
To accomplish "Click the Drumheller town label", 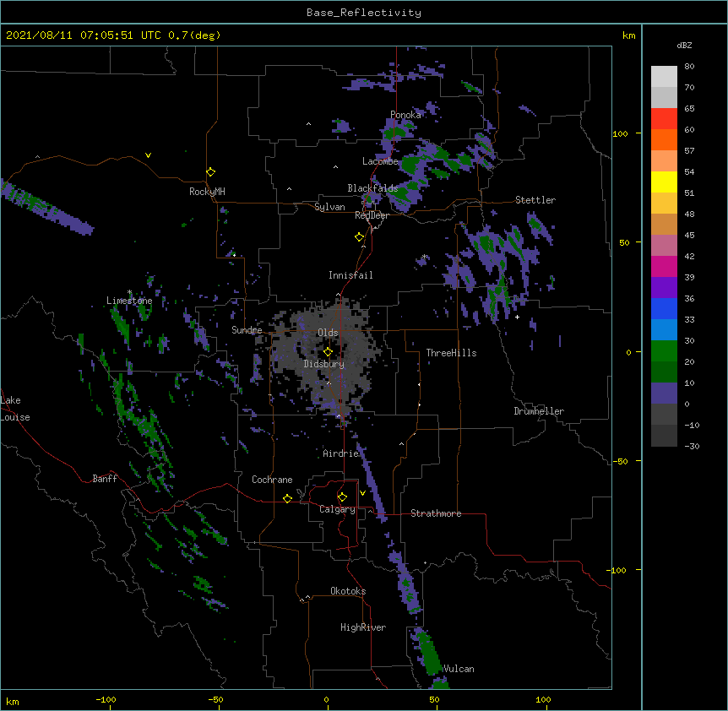I will pos(539,411).
